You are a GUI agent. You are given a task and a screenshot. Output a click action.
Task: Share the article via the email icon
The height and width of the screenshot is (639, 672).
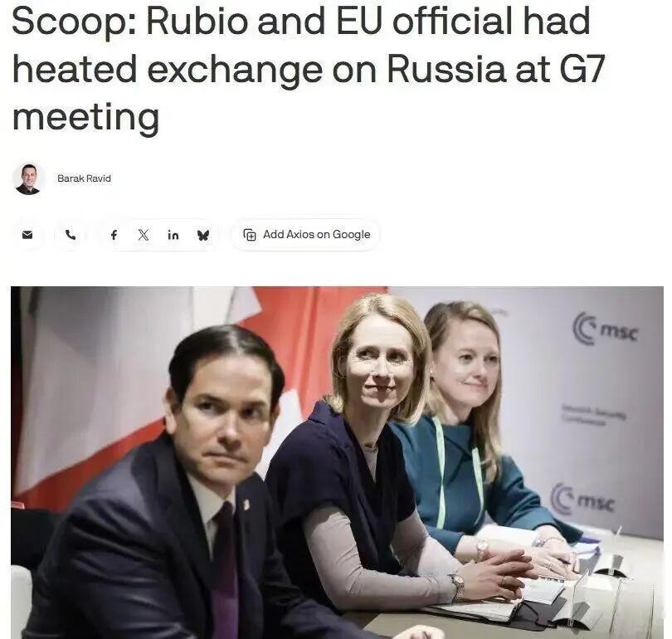[27, 235]
